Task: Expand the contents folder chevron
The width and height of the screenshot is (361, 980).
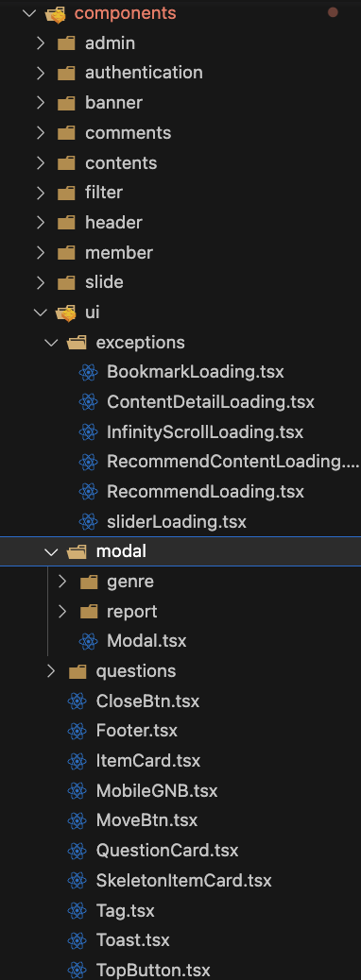Action: 41,162
